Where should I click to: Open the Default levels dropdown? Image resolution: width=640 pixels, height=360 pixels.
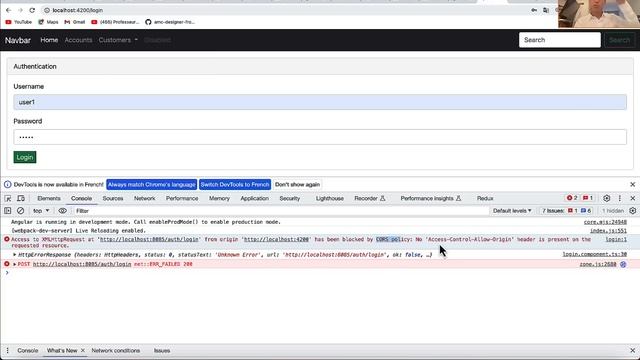coord(512,211)
